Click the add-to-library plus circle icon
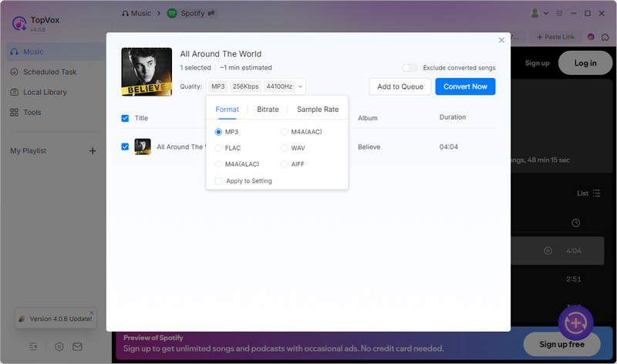The height and width of the screenshot is (364, 617). (548, 251)
